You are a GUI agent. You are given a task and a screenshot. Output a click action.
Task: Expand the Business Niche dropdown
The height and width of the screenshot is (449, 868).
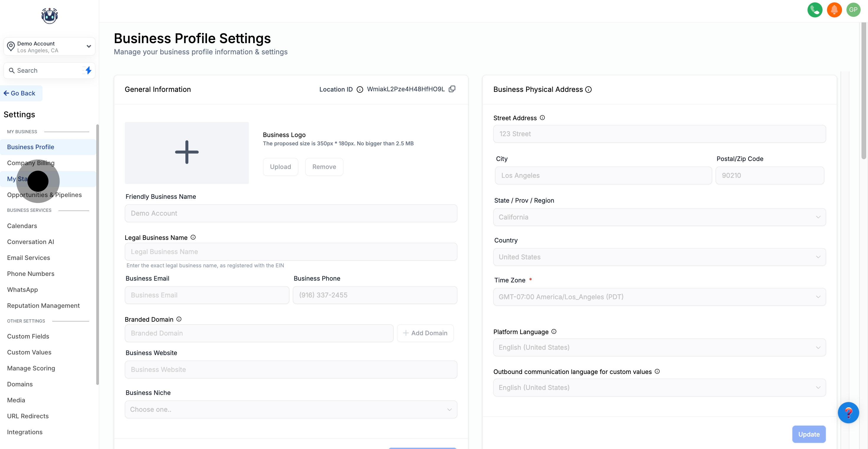pyautogui.click(x=291, y=409)
